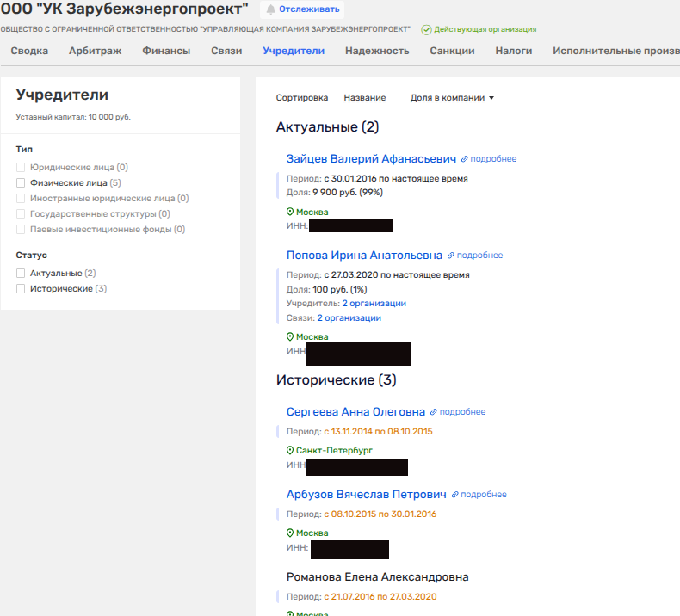Open the Санкции tab
The image size is (680, 616).
[452, 51]
